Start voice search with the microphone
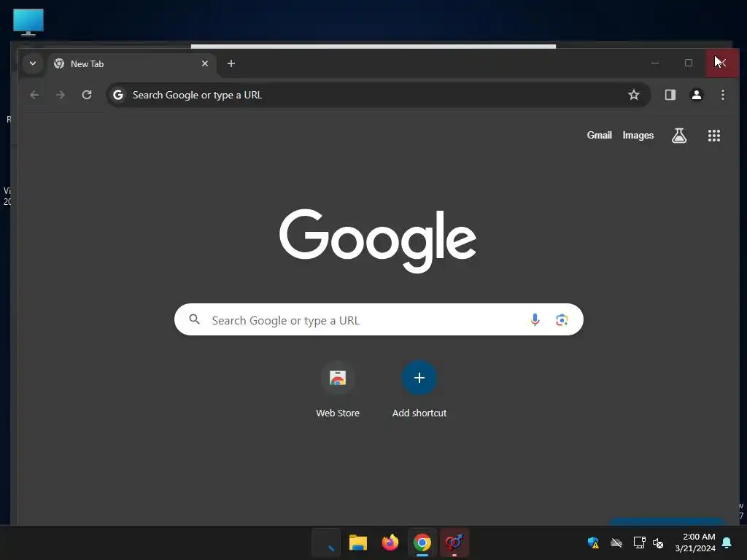Viewport: 747px width, 560px height. [535, 319]
